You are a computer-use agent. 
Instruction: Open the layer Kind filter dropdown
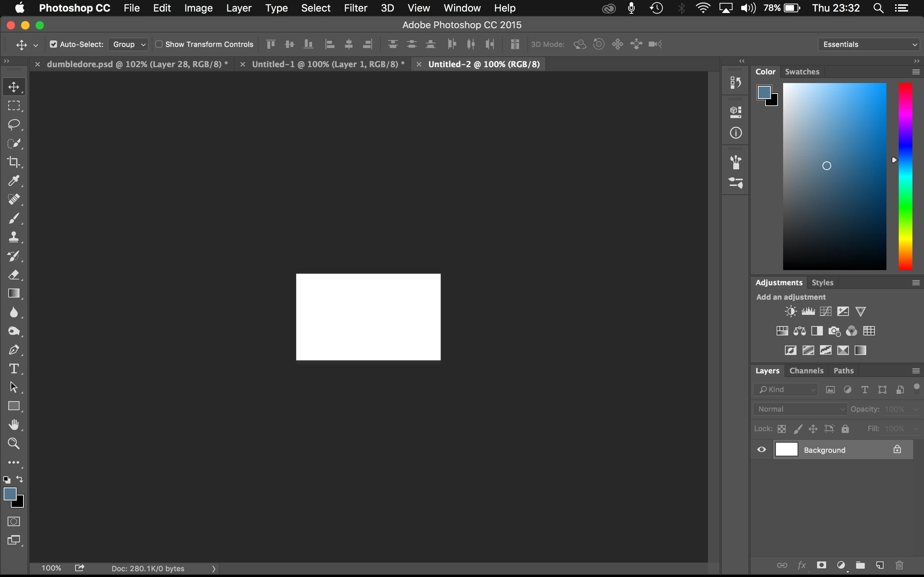[x=786, y=389]
